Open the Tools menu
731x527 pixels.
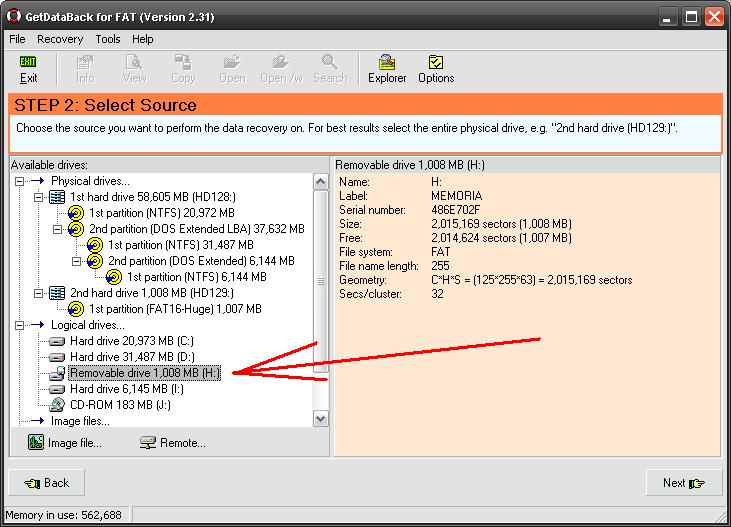point(108,39)
